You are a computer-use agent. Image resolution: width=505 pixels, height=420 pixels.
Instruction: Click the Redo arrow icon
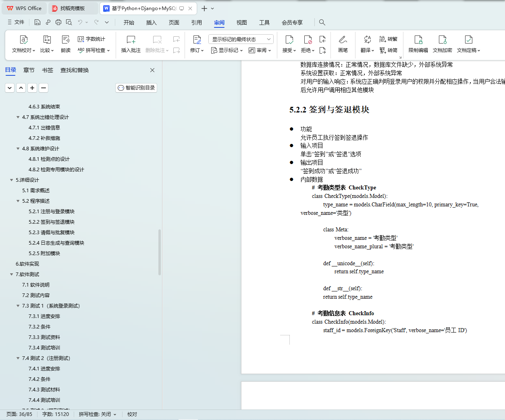pos(96,22)
